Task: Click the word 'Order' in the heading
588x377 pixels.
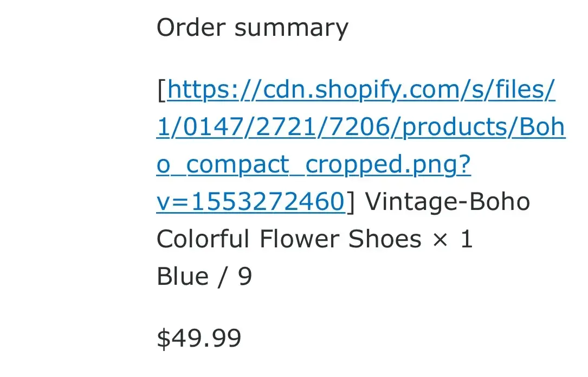Action: (x=191, y=27)
